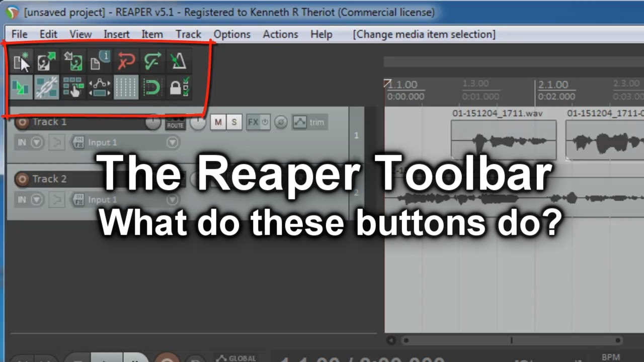Screen dimensions: 644x362
Task: Open the Item menu
Action: (x=152, y=34)
